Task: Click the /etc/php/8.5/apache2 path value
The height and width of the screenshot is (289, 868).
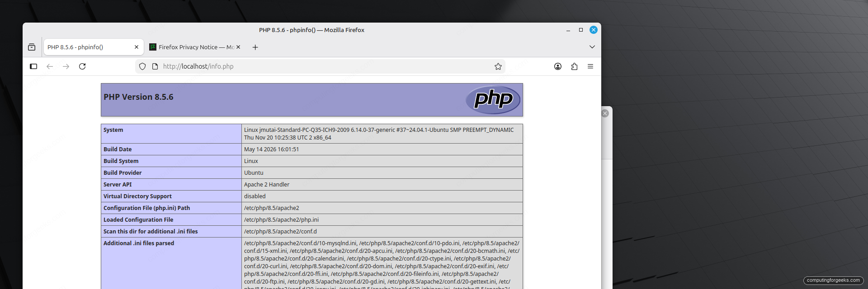Action: tap(272, 208)
